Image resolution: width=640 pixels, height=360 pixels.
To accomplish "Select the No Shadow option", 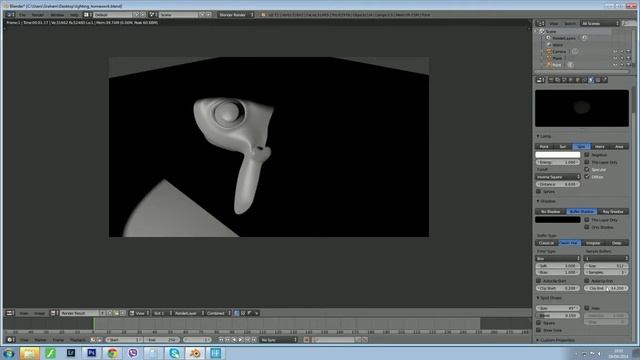I will (x=550, y=211).
